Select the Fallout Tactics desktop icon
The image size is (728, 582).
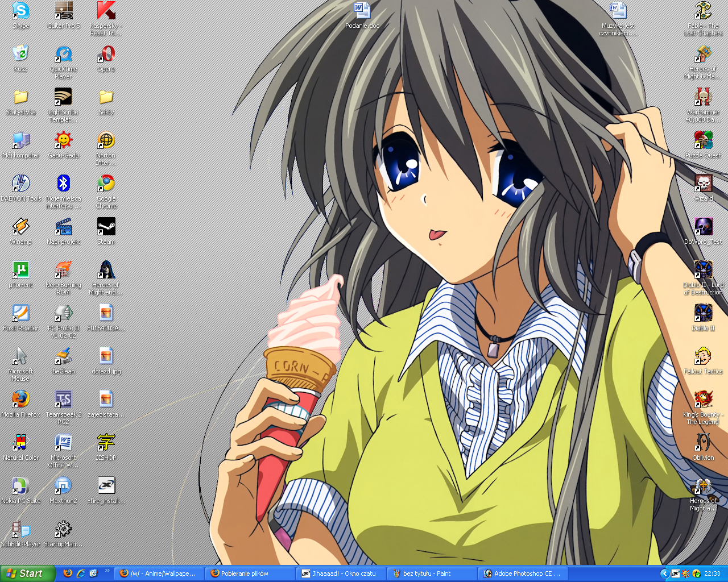click(703, 356)
